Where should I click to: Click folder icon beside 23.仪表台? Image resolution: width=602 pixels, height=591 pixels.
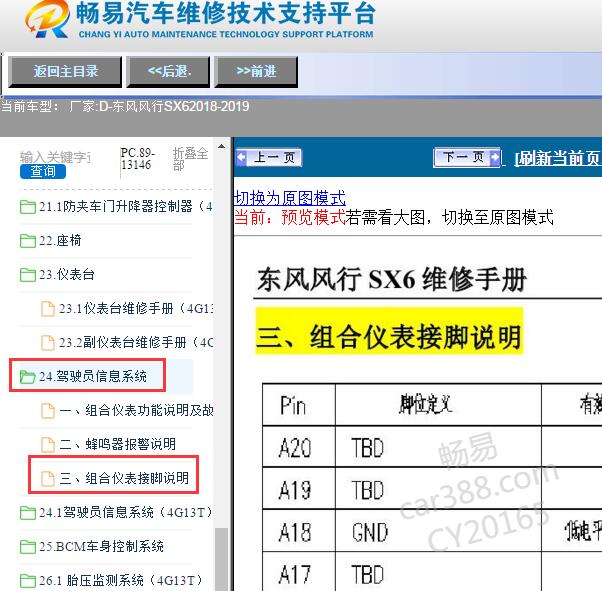coord(28,275)
